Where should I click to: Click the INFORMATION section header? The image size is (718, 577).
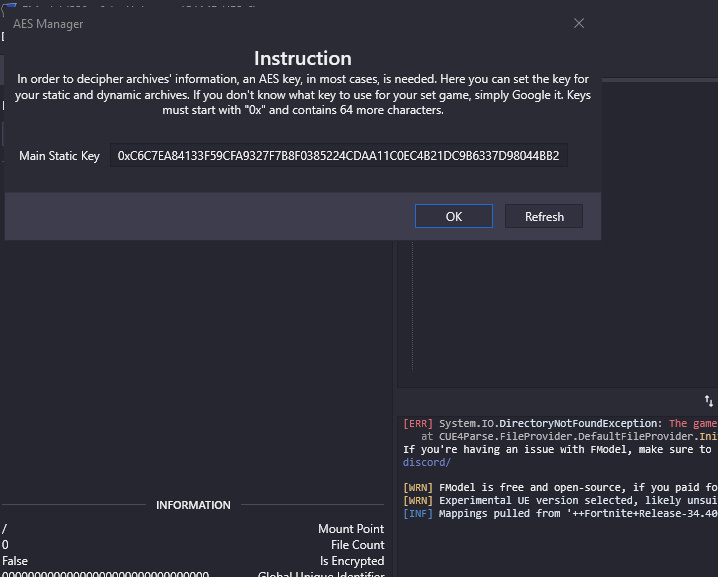[193, 505]
